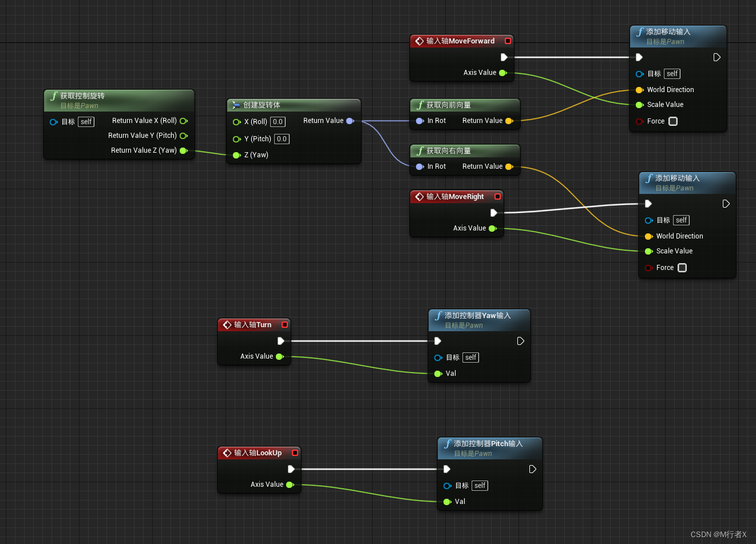Click exec output pin of 输入轴Turn
756x544 pixels.
281,341
